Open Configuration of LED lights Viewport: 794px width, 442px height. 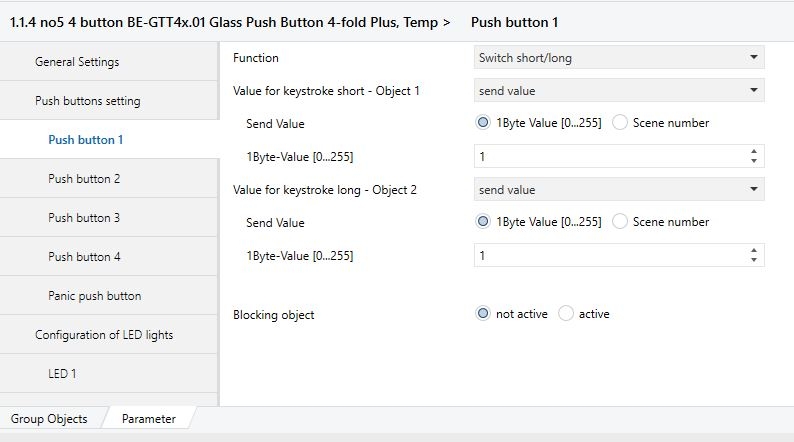point(104,335)
